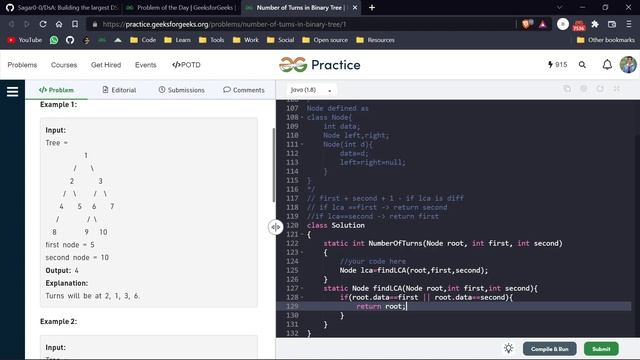
Task: Click the address bar URL
Action: point(224,24)
